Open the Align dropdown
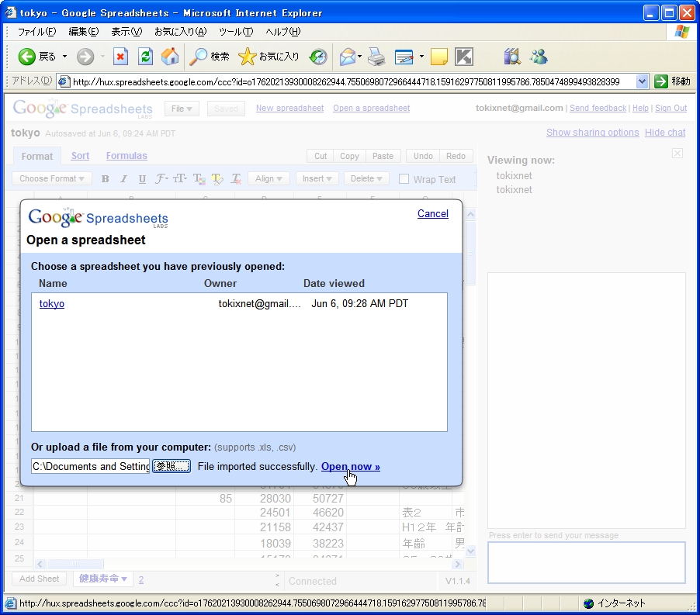The width and height of the screenshot is (700, 615). tap(269, 179)
